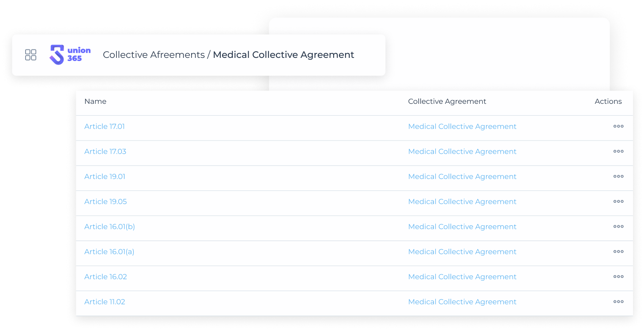Open the Article 19.05 link
644x330 pixels.
pyautogui.click(x=105, y=201)
